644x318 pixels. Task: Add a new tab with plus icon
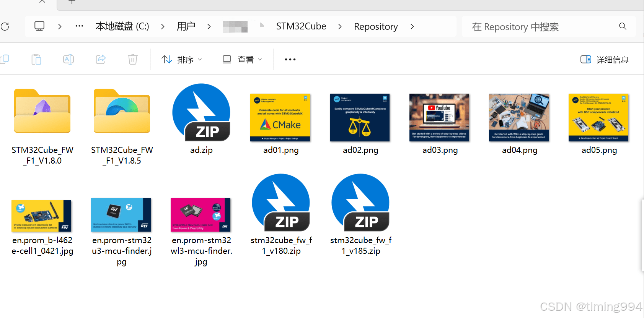[72, 2]
